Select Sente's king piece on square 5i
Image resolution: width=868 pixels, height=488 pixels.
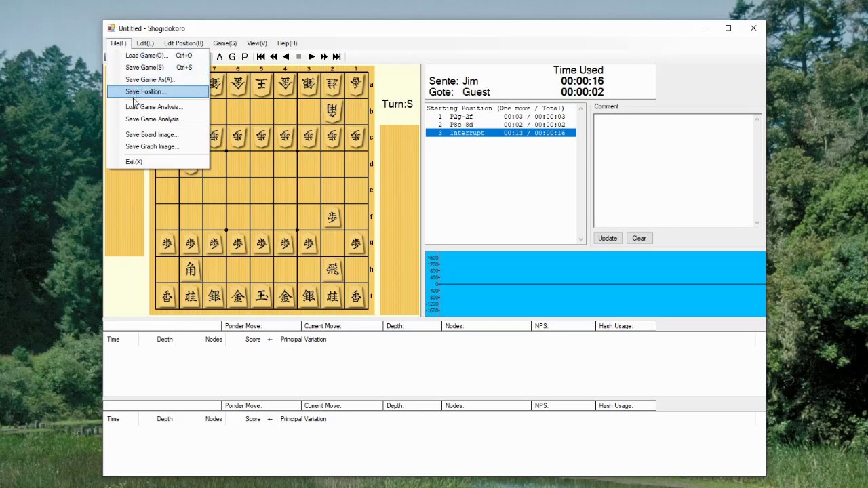262,296
